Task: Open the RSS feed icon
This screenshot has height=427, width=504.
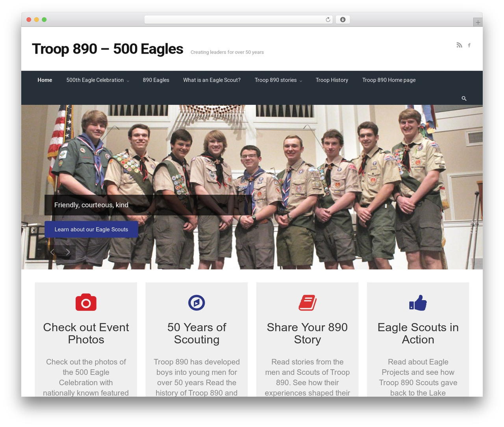Action: [x=459, y=45]
